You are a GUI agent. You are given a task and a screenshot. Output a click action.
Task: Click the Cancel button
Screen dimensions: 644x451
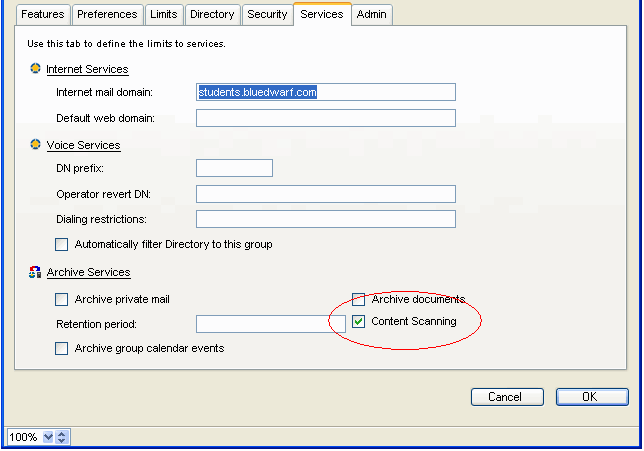(507, 397)
